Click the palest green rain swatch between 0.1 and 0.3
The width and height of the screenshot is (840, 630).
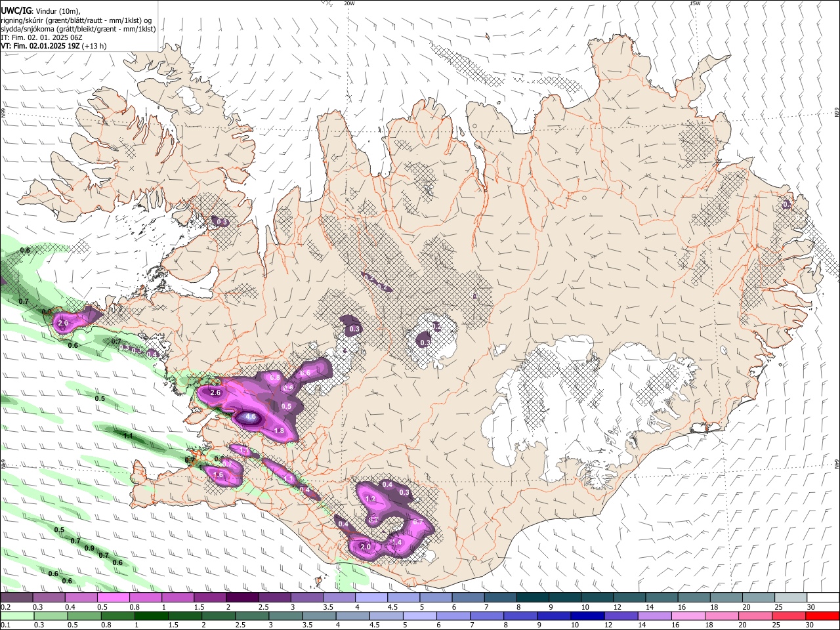point(17,616)
